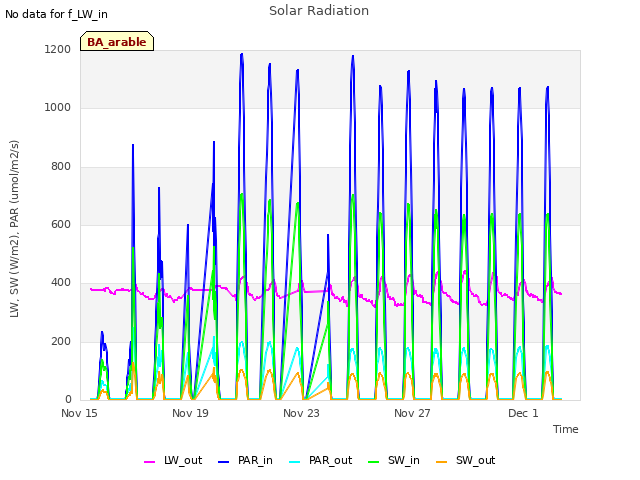The image size is (640, 480).
Task: Click the cyan PAR_out legend swatch
Action: coord(294,462)
